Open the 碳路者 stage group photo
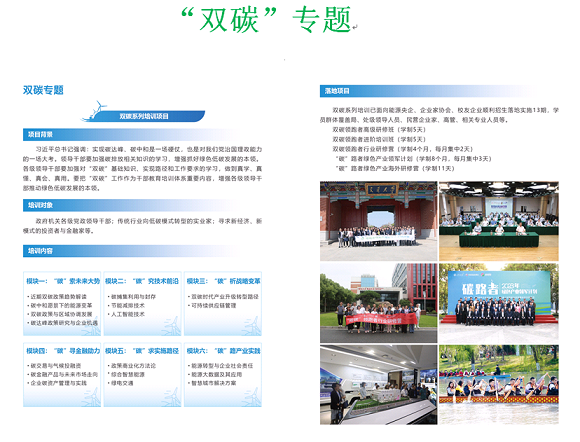This screenshot has width=580, height=442. tap(499, 303)
